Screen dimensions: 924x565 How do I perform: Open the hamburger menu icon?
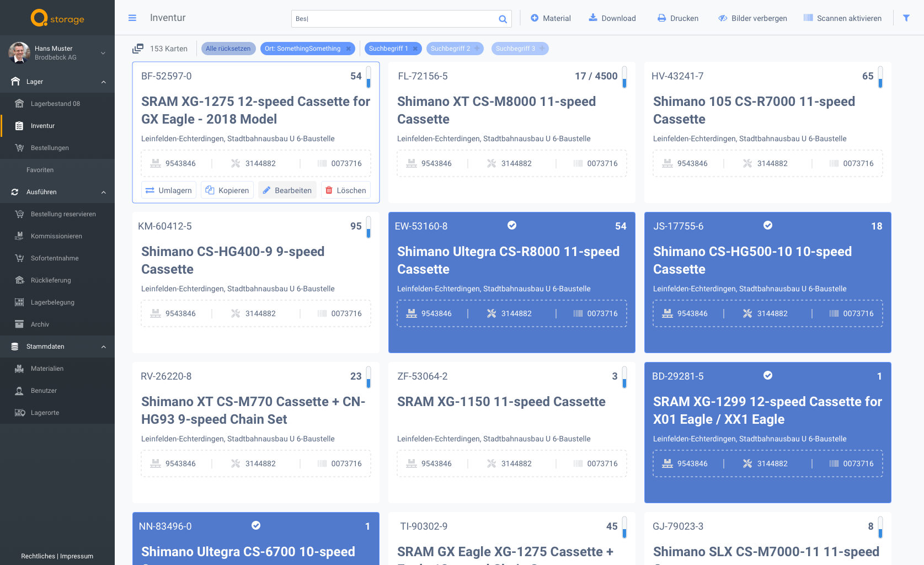coord(132,18)
